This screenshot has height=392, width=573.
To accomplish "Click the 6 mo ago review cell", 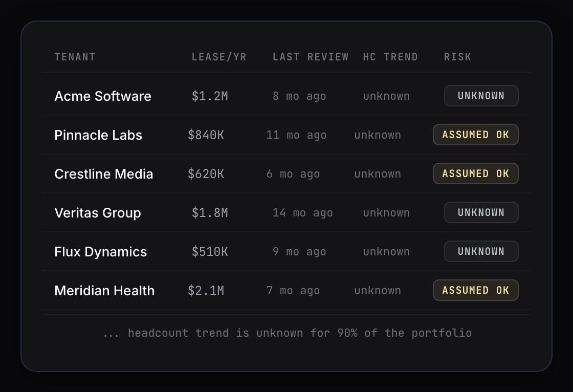I will (293, 175).
